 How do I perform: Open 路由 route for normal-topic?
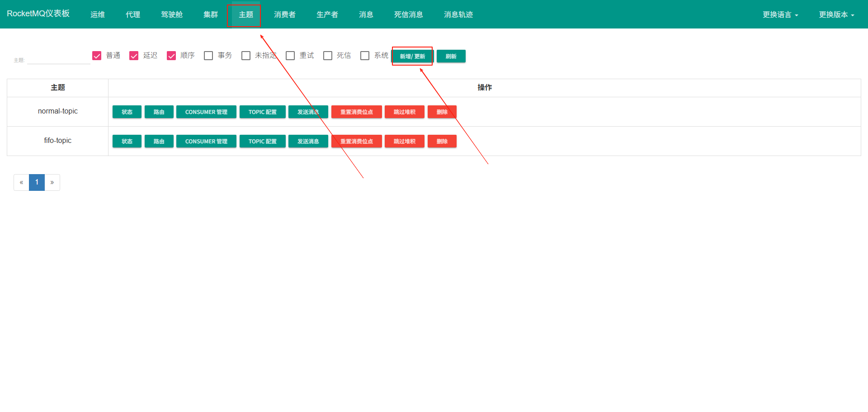159,112
